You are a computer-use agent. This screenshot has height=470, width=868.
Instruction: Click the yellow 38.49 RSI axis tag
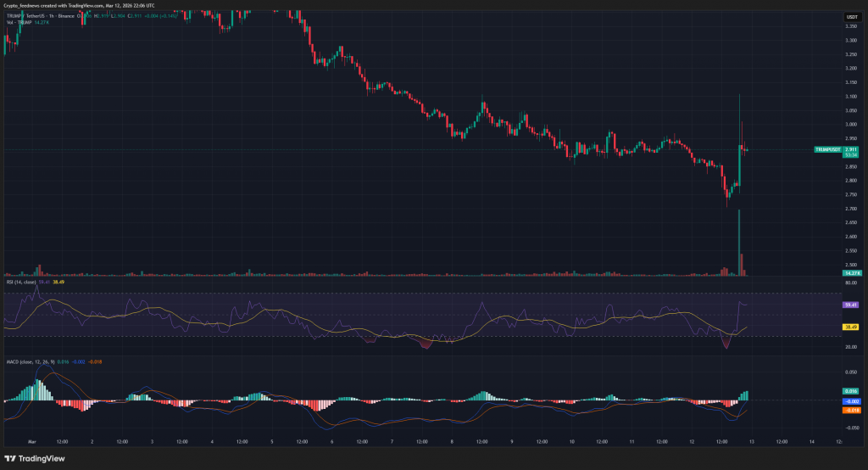click(851, 327)
